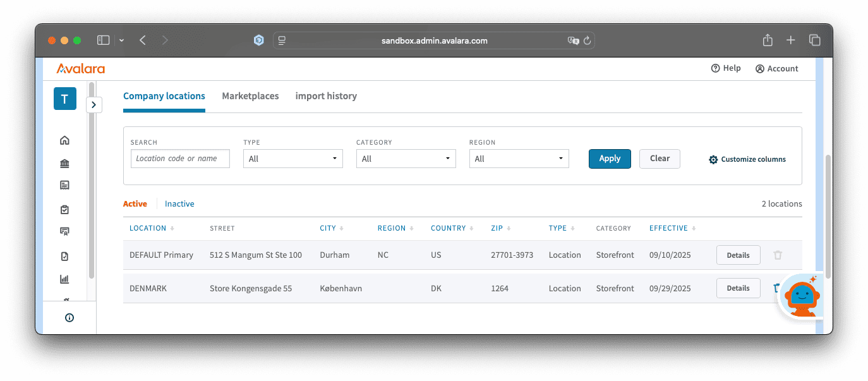Open the receipt icon in sidebar

coord(64,185)
